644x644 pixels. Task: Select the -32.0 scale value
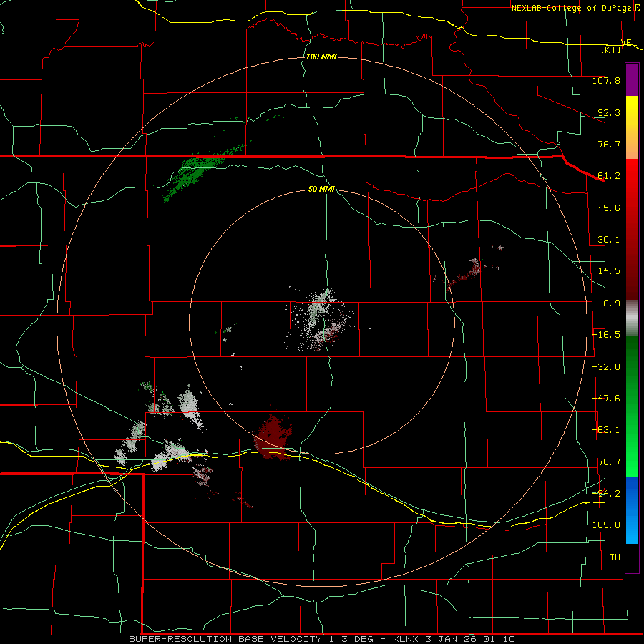pyautogui.click(x=606, y=367)
